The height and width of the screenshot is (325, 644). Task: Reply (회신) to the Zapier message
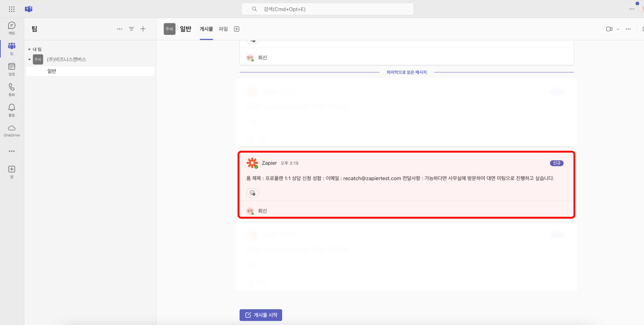pyautogui.click(x=262, y=211)
